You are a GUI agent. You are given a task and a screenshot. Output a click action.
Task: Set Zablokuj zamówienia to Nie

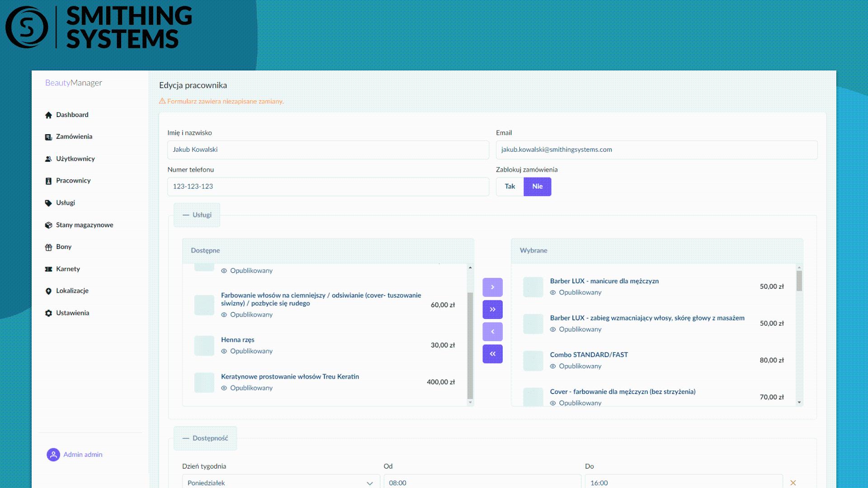pyautogui.click(x=538, y=187)
